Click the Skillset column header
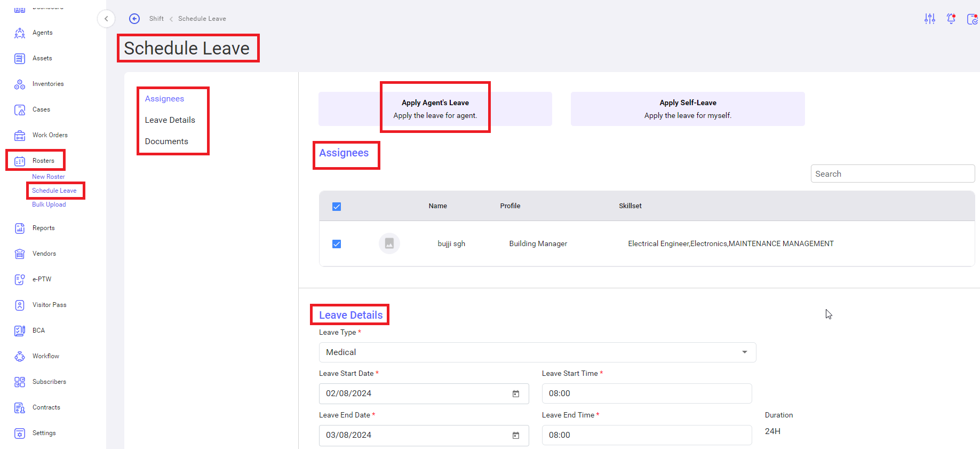The image size is (980, 449). [x=630, y=206]
